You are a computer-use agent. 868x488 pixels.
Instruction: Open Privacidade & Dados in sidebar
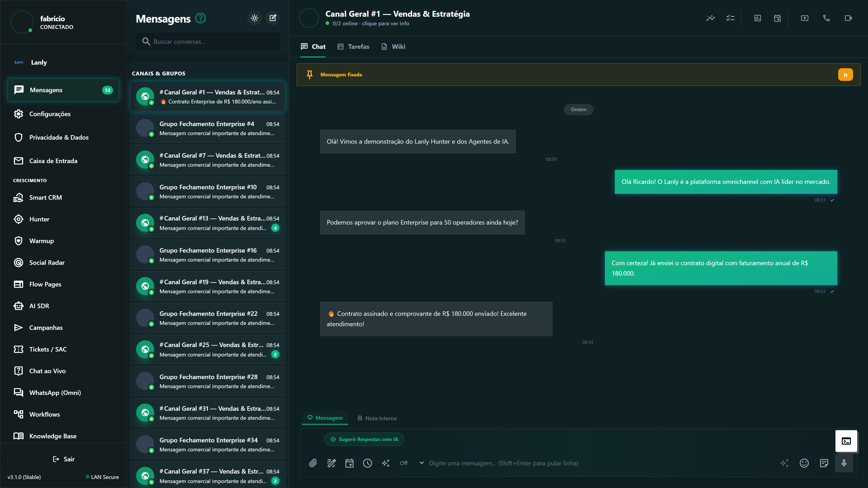coord(63,137)
